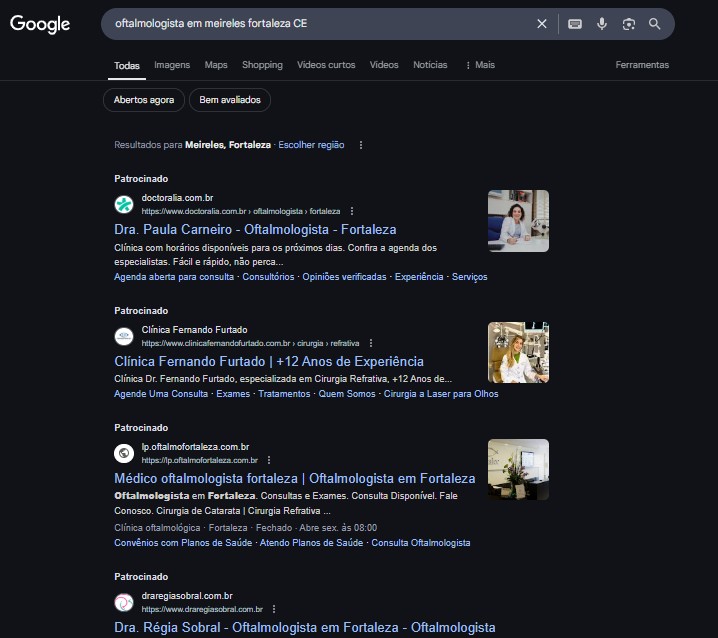718x638 pixels.
Task: Open the on-screen keyboard icon
Action: (x=575, y=24)
